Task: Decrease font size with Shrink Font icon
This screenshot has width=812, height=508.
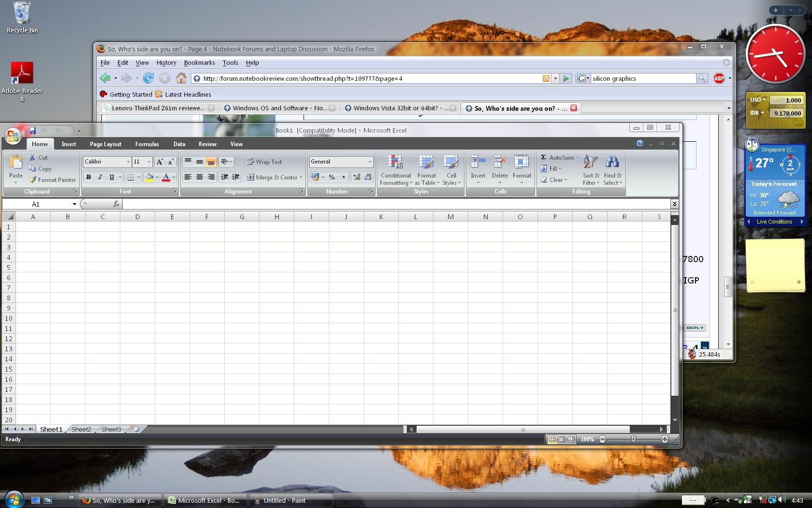Action: pyautogui.click(x=171, y=162)
